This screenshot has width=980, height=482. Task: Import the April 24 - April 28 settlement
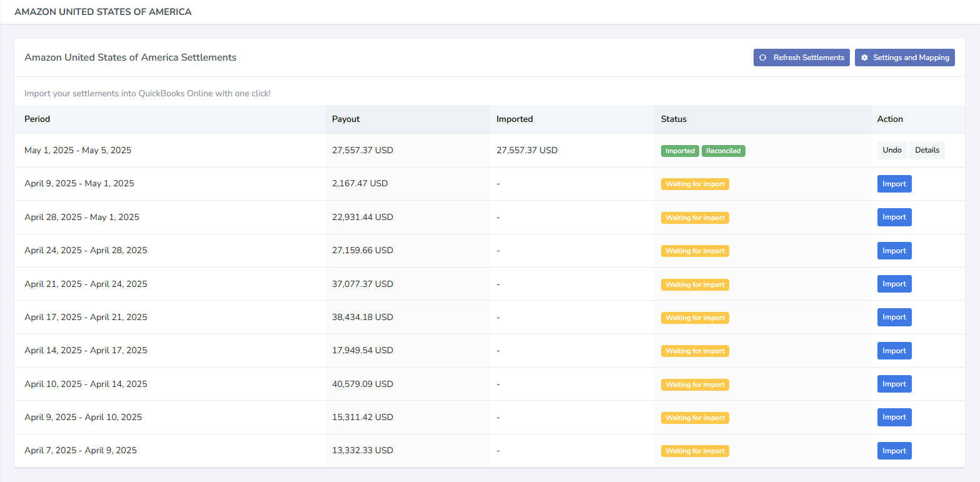coord(894,251)
